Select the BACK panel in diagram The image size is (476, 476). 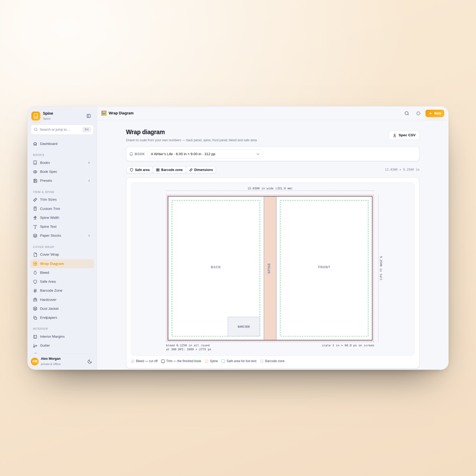point(216,267)
